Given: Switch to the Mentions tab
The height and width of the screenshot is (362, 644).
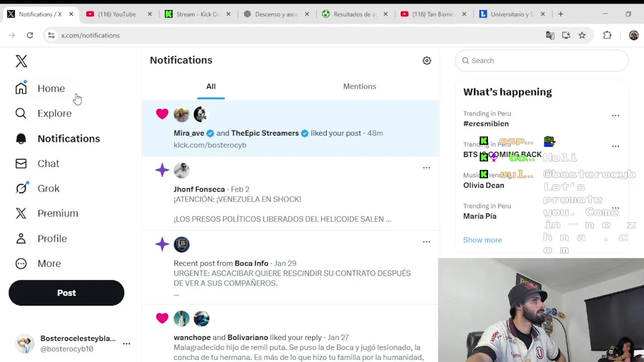Looking at the screenshot, I should click(359, 86).
